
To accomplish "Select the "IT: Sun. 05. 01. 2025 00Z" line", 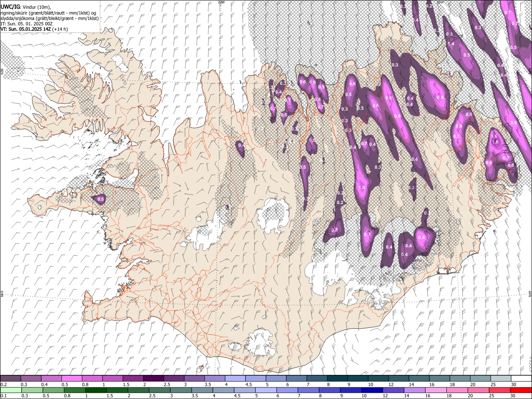I will tap(27, 24).
